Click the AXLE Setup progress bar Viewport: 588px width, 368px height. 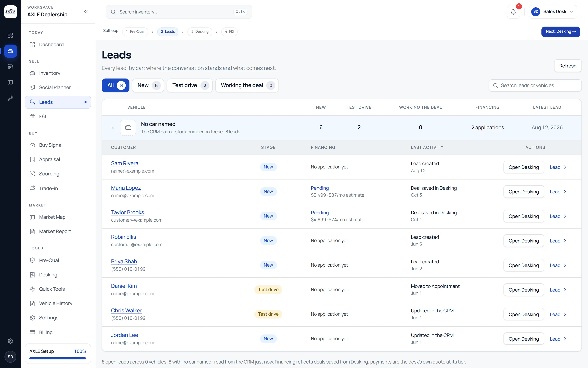pos(58,358)
